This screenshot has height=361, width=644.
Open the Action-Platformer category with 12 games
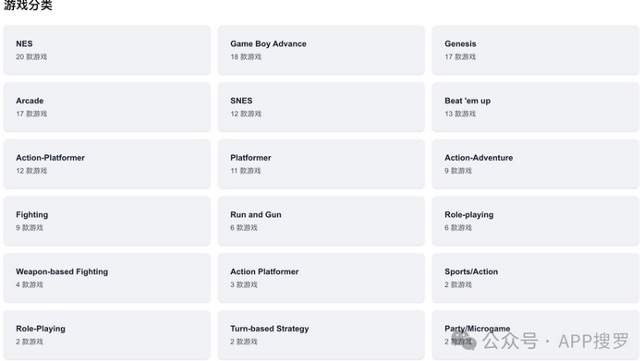click(107, 163)
